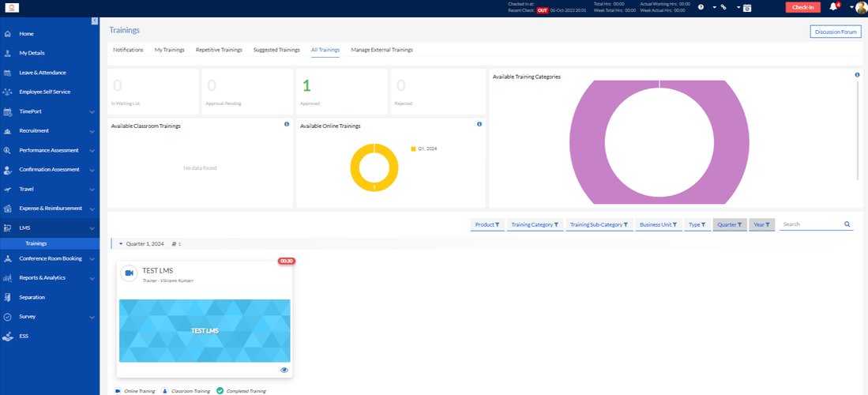
Task: Open the Discussion Forum button
Action: (x=836, y=32)
